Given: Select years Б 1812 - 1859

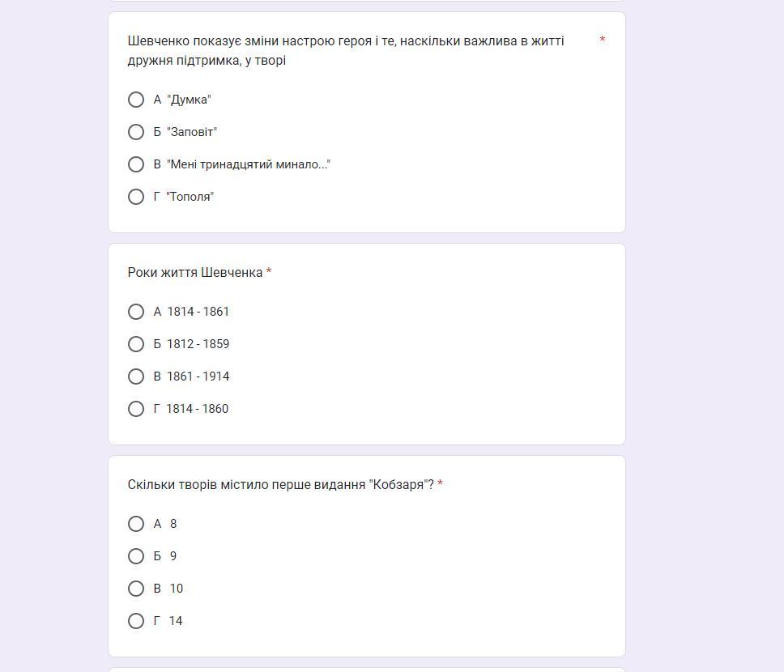Looking at the screenshot, I should (x=136, y=344).
